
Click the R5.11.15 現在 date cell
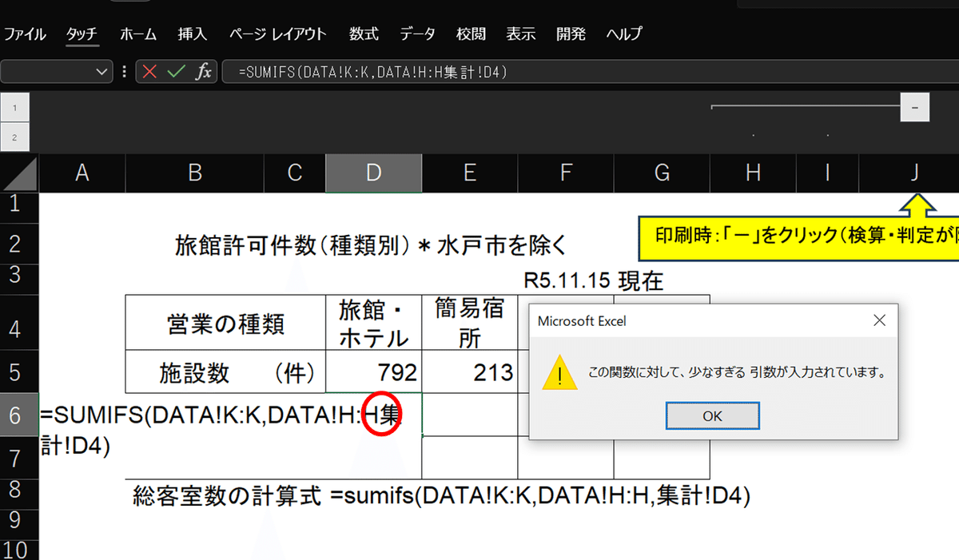pos(594,280)
